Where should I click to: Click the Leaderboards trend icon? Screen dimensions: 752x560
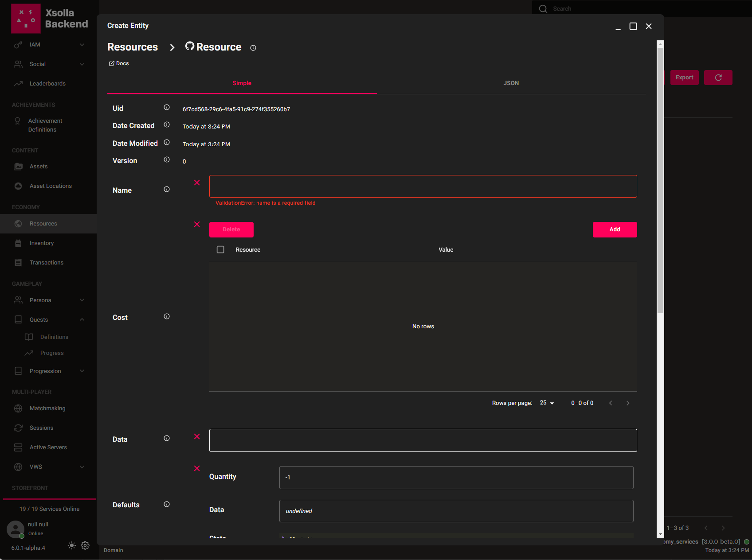point(18,84)
